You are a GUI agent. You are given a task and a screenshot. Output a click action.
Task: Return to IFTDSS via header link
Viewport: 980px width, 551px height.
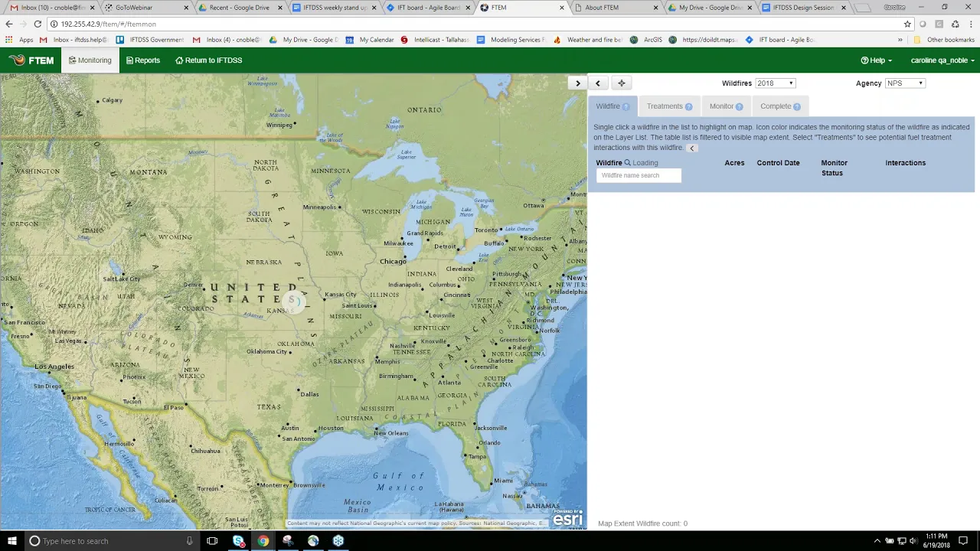pos(208,60)
